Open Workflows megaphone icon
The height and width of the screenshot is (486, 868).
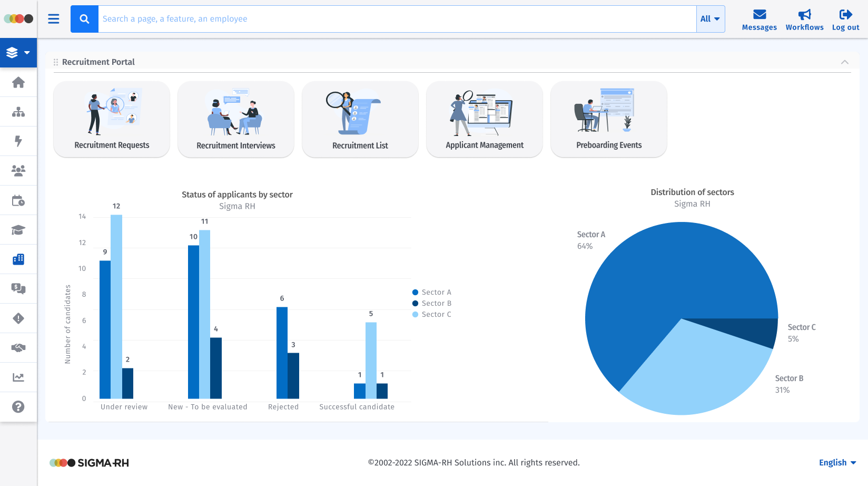point(804,14)
